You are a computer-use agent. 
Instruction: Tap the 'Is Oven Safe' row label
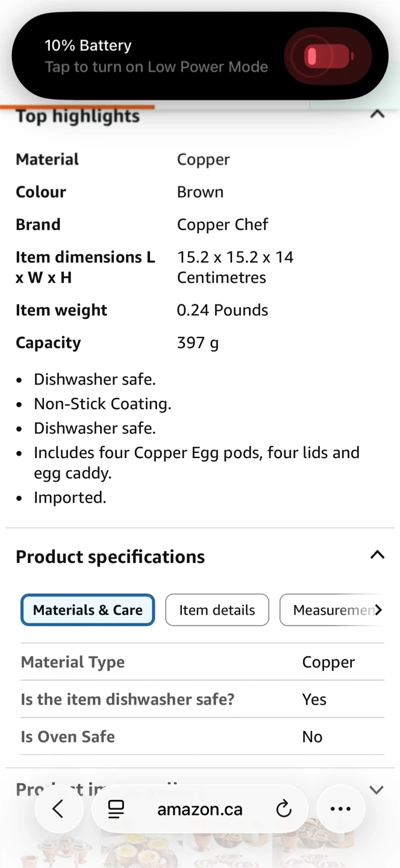point(68,737)
